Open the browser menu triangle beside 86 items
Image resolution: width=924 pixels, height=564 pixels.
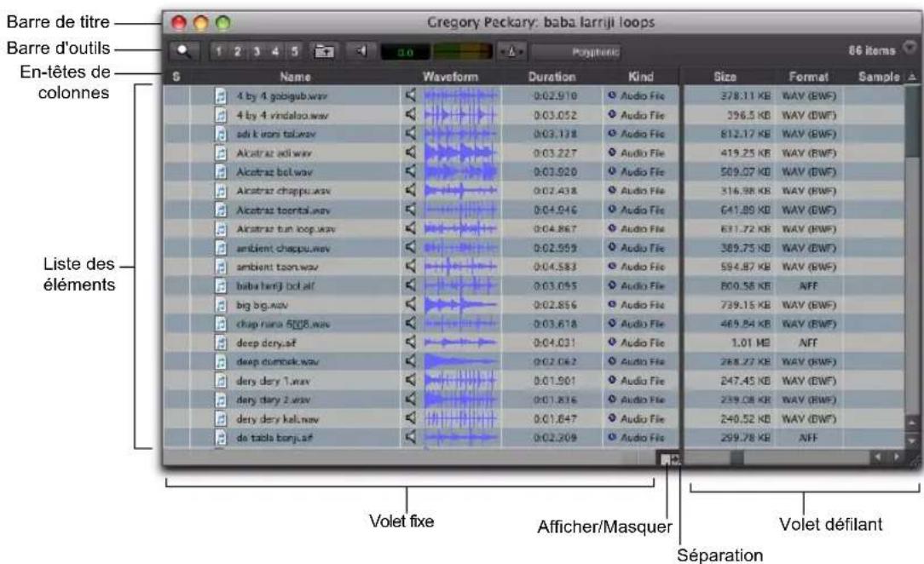click(x=910, y=48)
